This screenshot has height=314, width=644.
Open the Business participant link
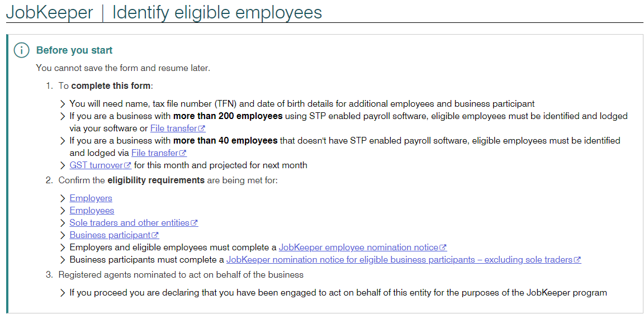[x=114, y=235]
